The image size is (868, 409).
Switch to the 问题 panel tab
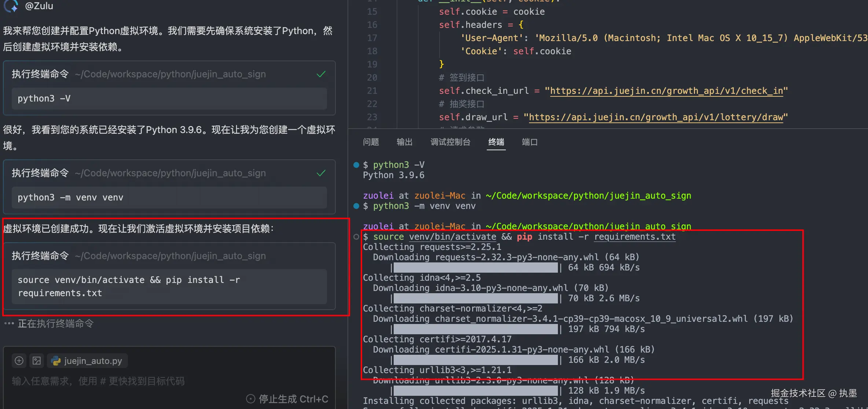coord(371,142)
